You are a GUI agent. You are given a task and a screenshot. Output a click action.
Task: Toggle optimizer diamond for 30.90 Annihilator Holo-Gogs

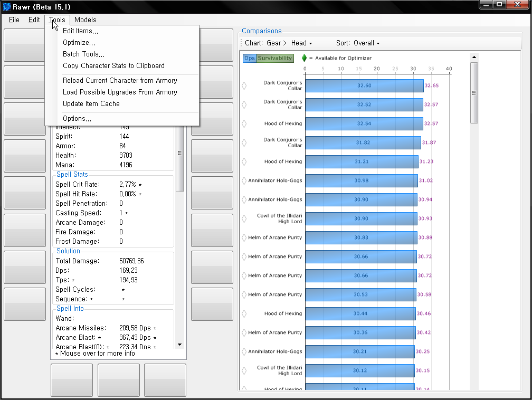point(244,199)
